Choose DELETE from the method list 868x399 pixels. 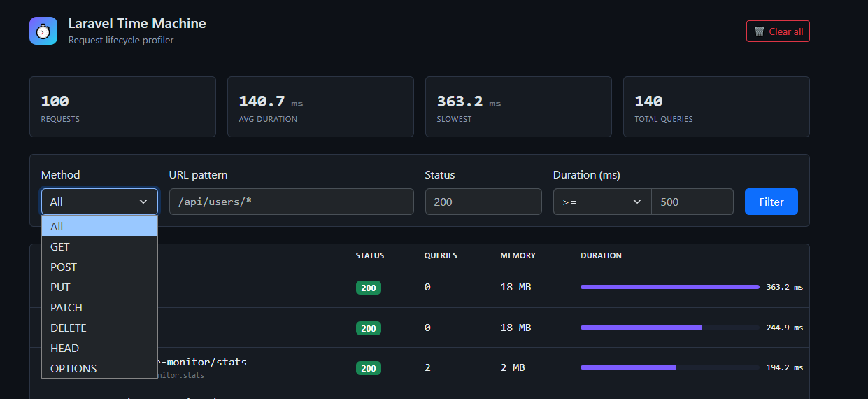point(99,328)
